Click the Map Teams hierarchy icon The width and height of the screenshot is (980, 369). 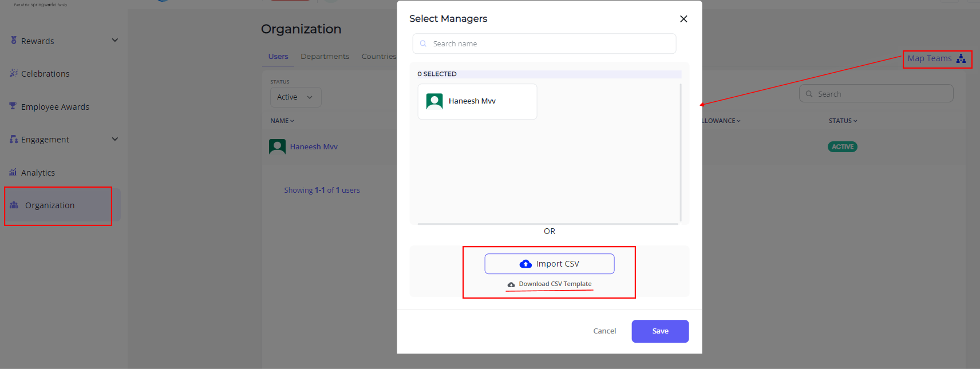961,58
